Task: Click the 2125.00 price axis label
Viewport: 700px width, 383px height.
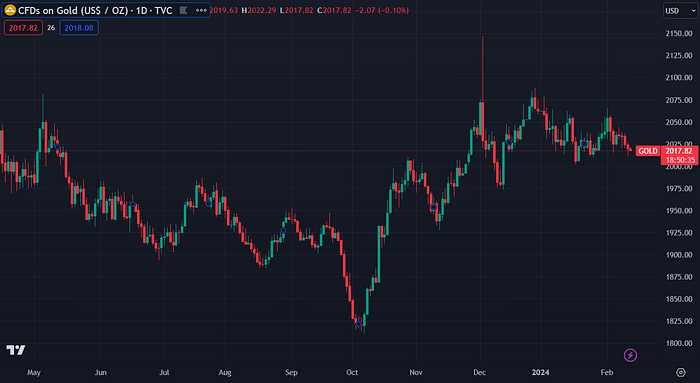Action: 679,55
